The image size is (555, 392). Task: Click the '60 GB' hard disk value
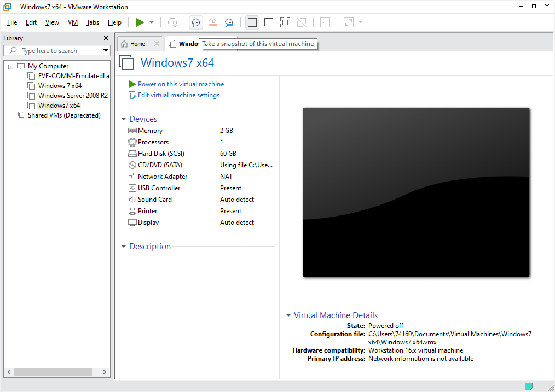[x=228, y=154]
